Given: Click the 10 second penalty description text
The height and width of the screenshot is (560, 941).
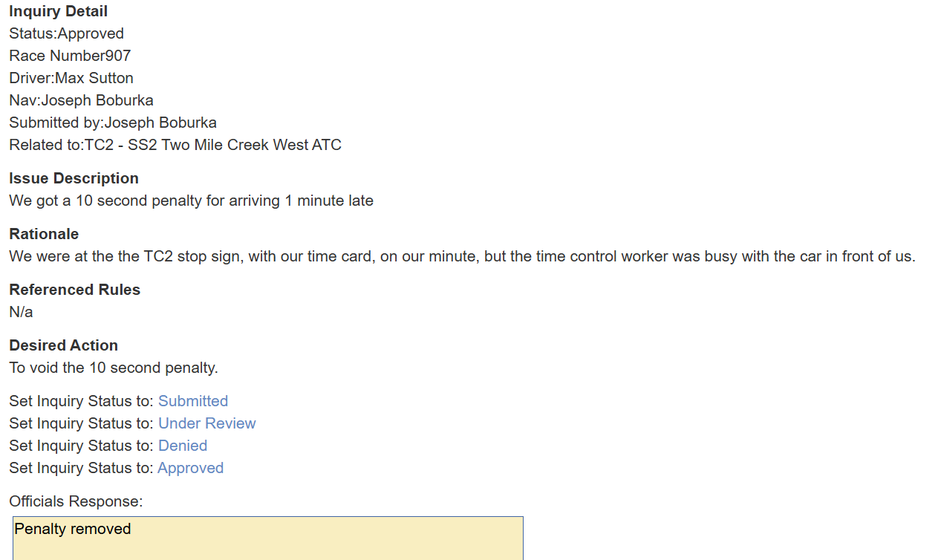Looking at the screenshot, I should click(191, 201).
